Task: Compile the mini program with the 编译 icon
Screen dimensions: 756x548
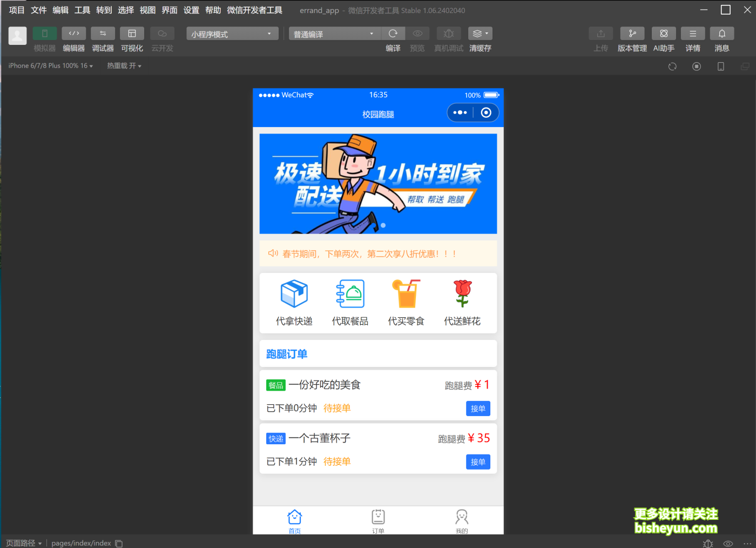Action: (x=393, y=34)
